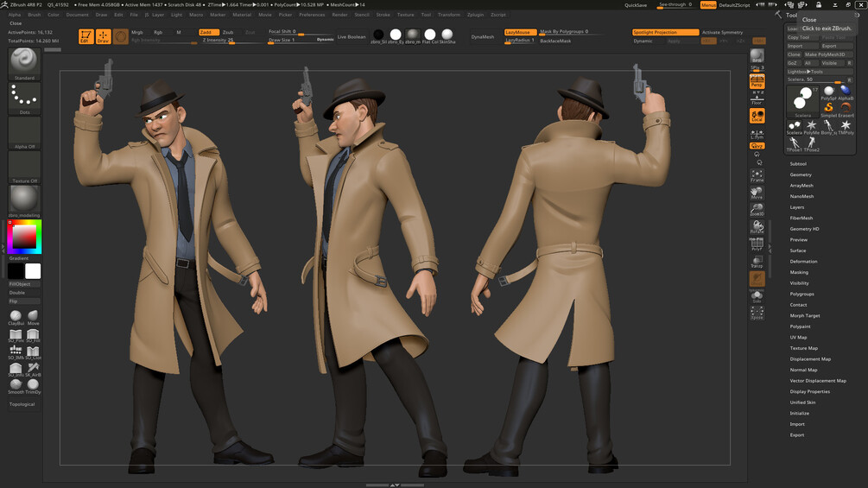Expand the Geometry section

[801, 174]
